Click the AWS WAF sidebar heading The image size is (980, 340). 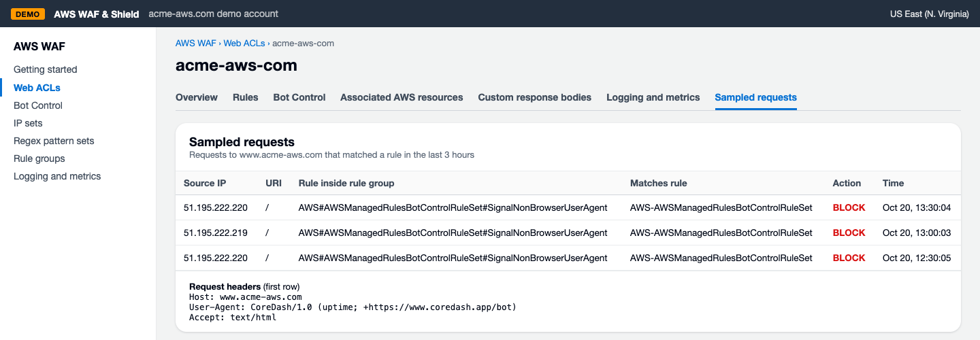(x=39, y=47)
